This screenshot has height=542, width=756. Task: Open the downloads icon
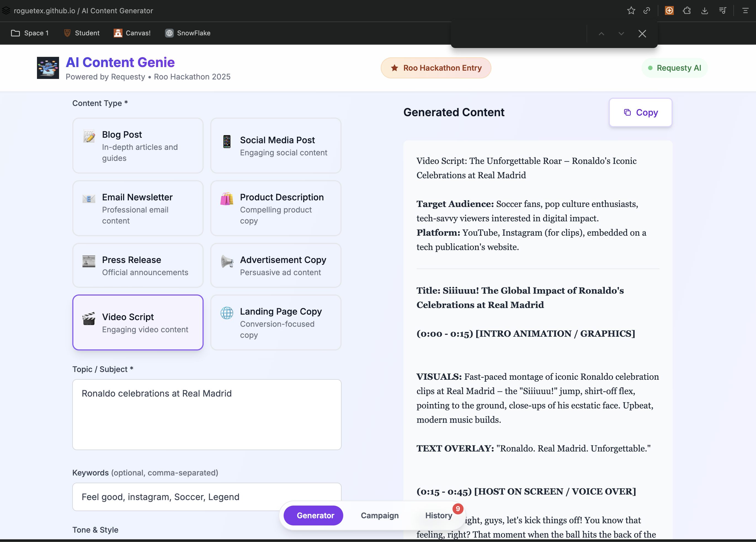pos(704,11)
